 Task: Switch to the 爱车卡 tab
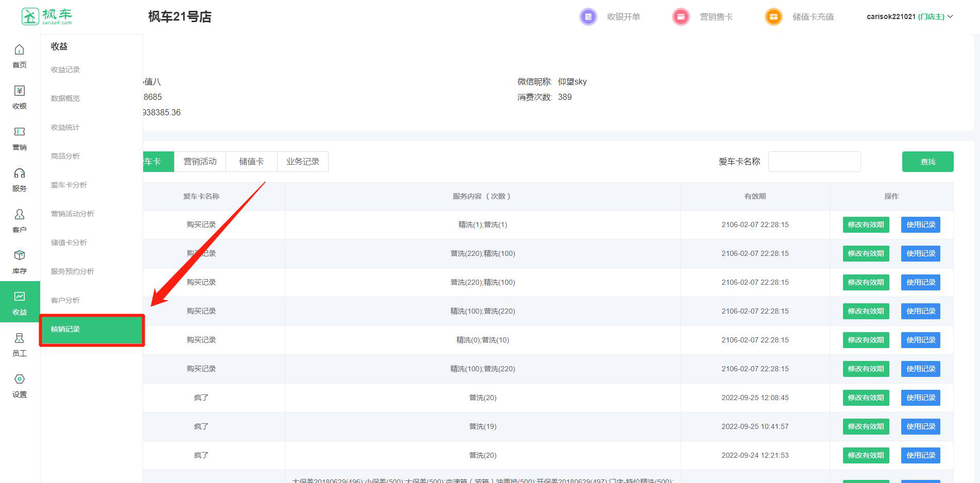click(x=158, y=162)
